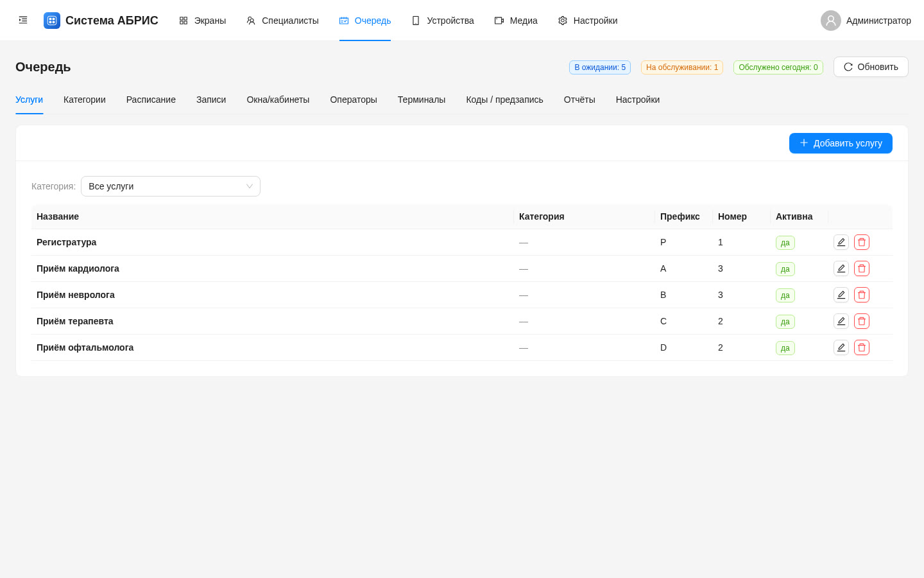This screenshot has height=578, width=924.
Task: Switch to the Записи tab
Action: click(211, 100)
